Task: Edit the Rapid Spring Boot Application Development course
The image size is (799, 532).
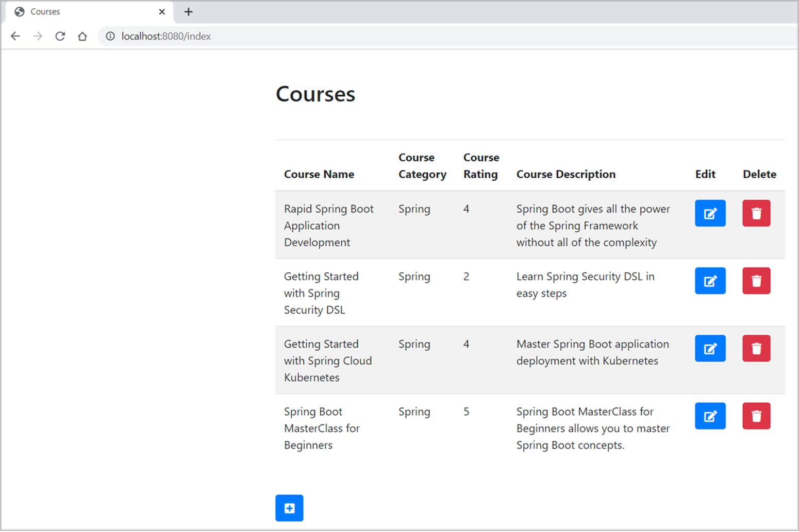Action: pos(710,213)
